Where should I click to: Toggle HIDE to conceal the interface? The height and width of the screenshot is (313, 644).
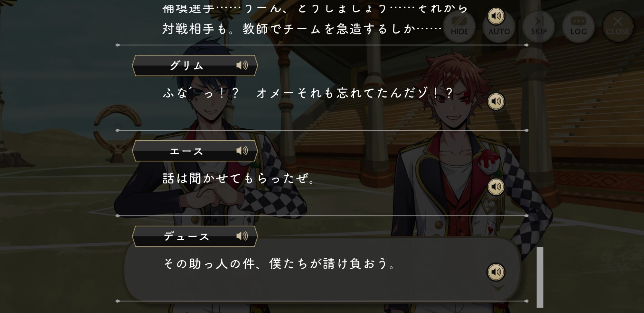(x=459, y=26)
